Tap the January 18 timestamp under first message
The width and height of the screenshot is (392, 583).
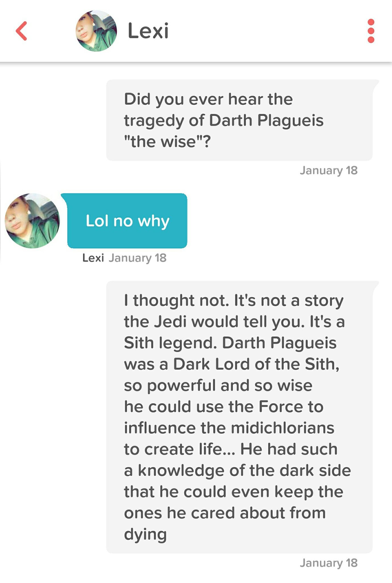(329, 171)
